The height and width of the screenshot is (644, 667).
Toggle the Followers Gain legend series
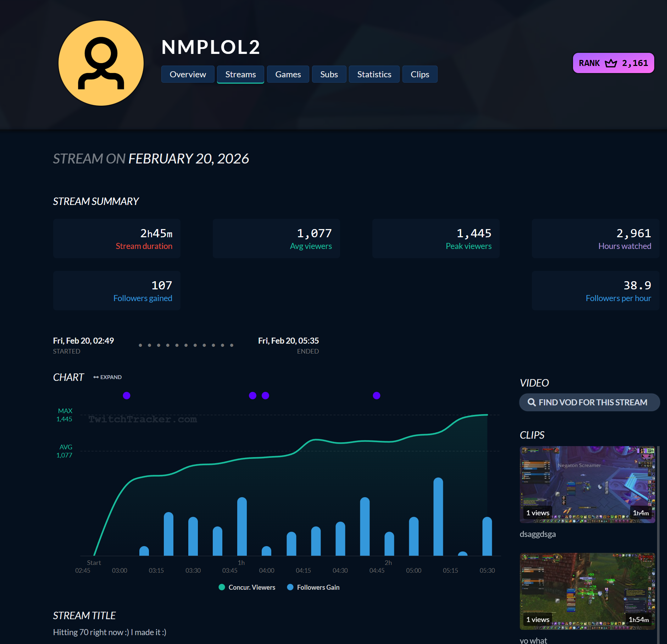pos(313,587)
